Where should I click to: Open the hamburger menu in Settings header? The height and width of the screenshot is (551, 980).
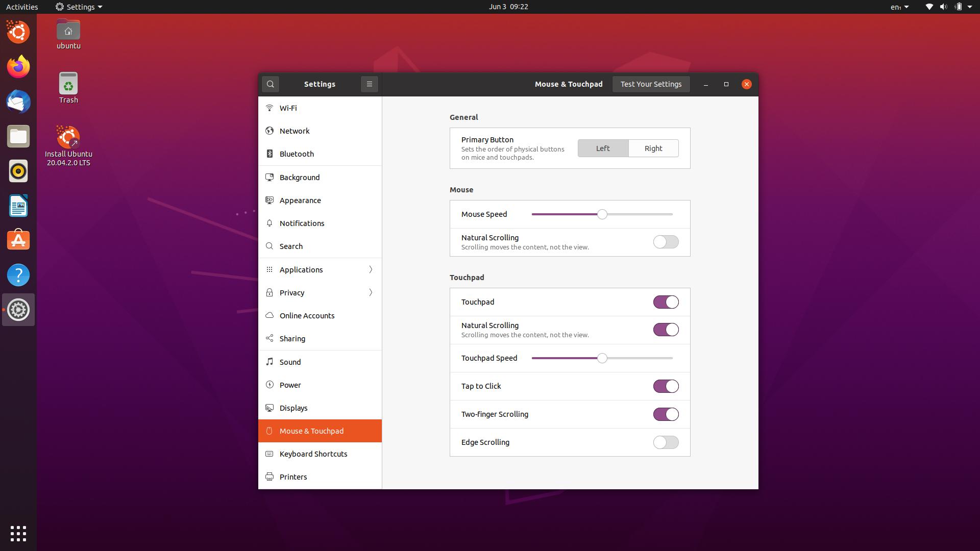[370, 84]
